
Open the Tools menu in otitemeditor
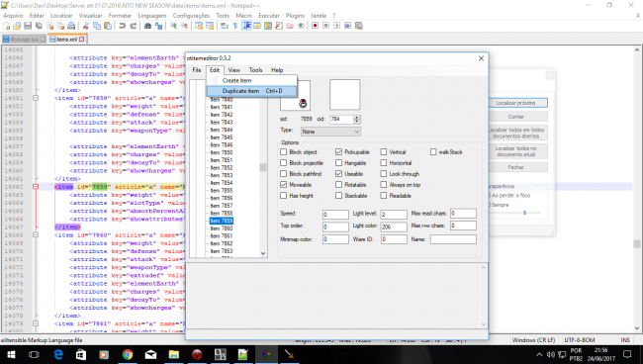point(255,70)
